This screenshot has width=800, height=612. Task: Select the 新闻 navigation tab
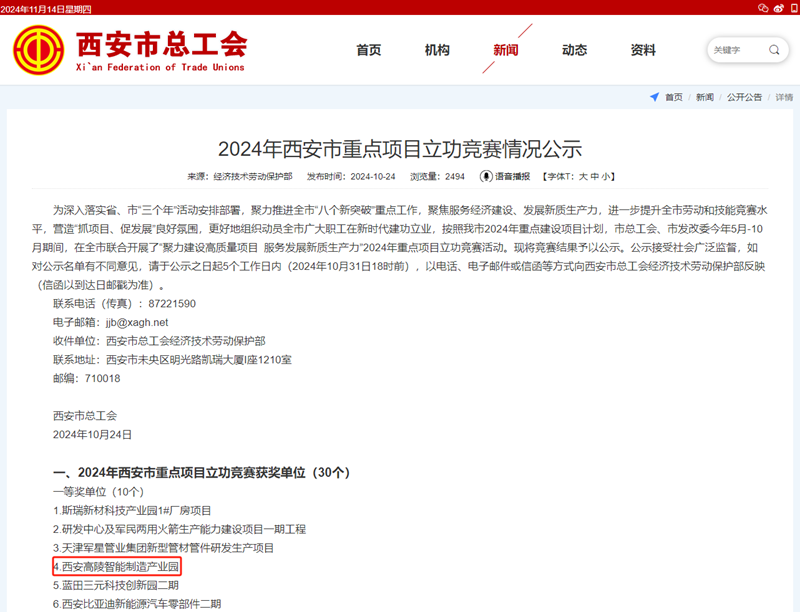(x=505, y=50)
